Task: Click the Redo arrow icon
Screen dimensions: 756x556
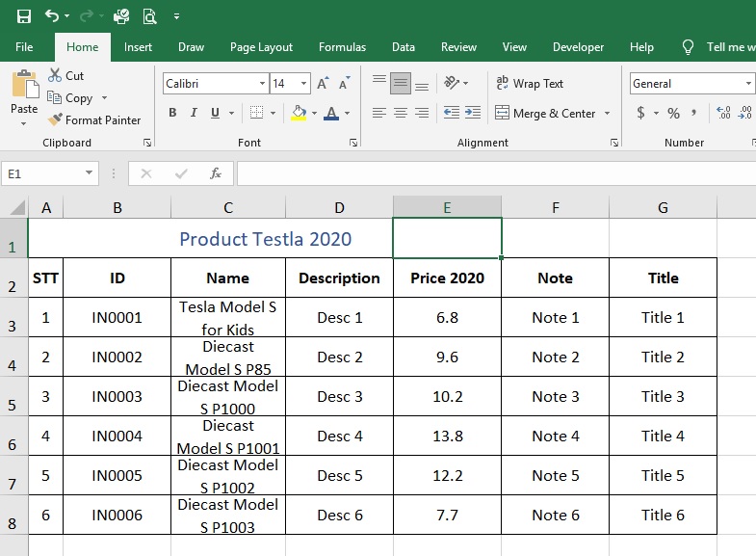Action: pyautogui.click(x=87, y=16)
